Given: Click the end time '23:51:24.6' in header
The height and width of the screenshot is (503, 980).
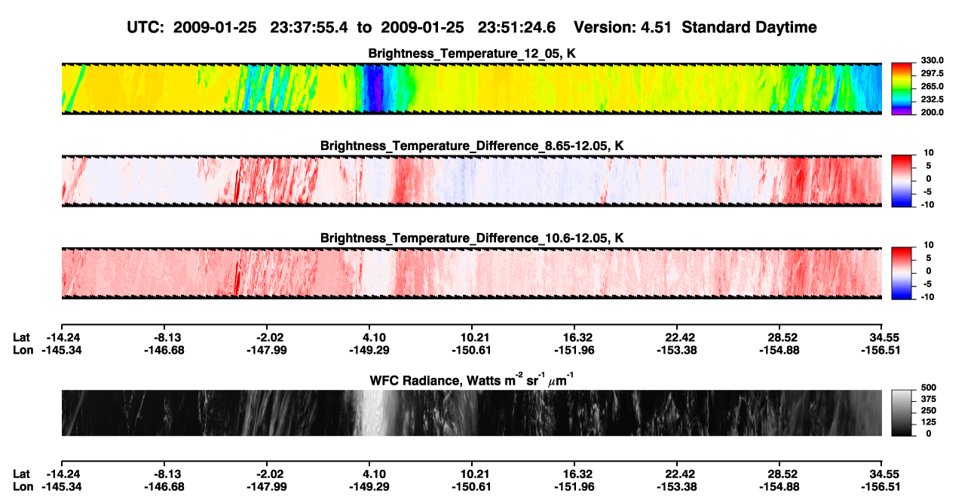Looking at the screenshot, I should tap(517, 27).
